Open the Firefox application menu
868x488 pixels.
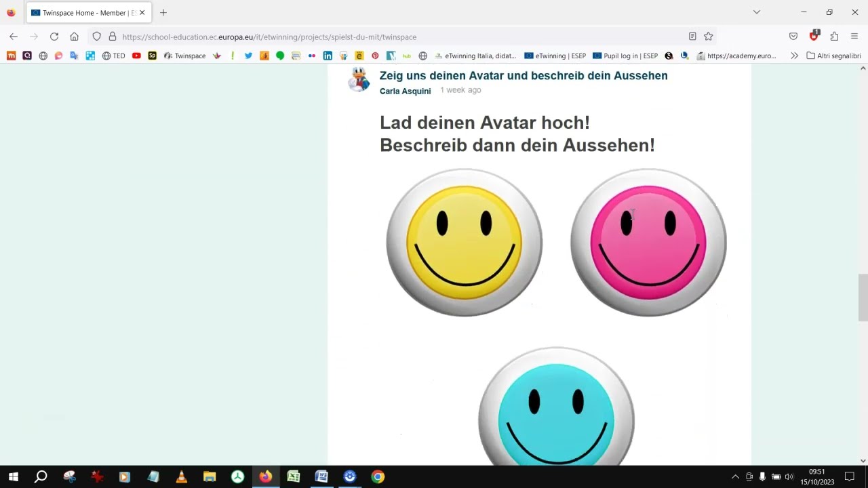[854, 37]
